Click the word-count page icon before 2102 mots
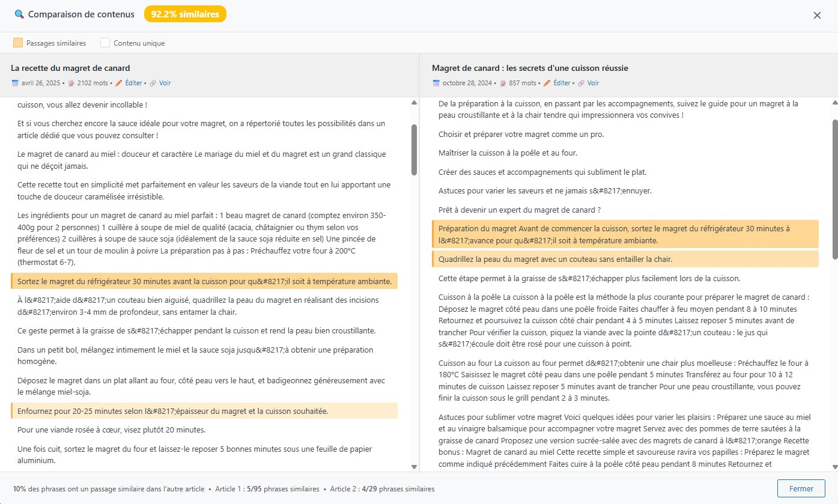 tap(71, 83)
